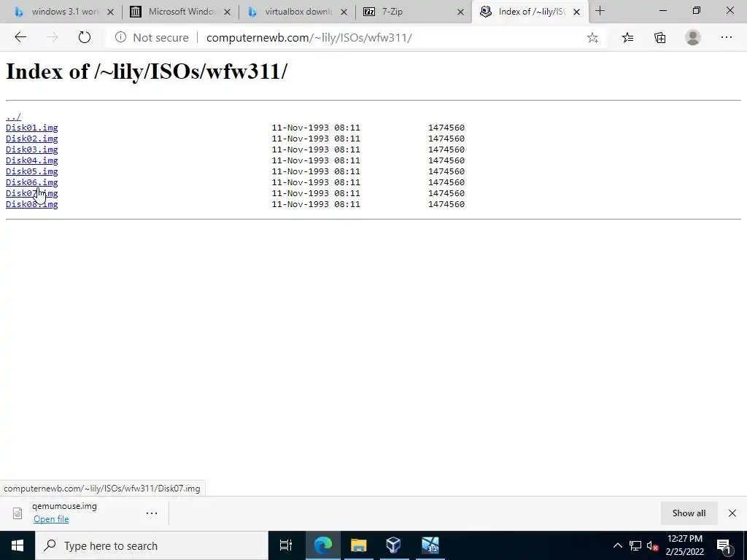Screen dimensions: 747x560
Task: Open the Favorites list
Action: point(627,38)
